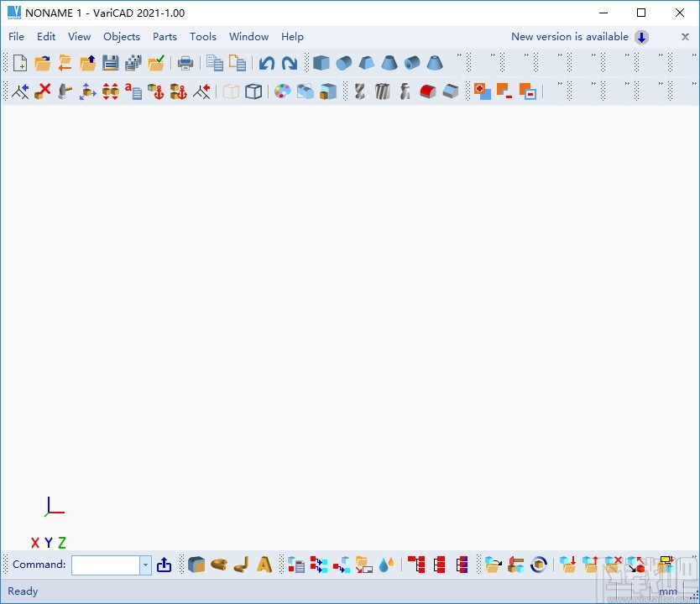This screenshot has width=700, height=604.
Task: Open the Parts menu
Action: click(165, 37)
